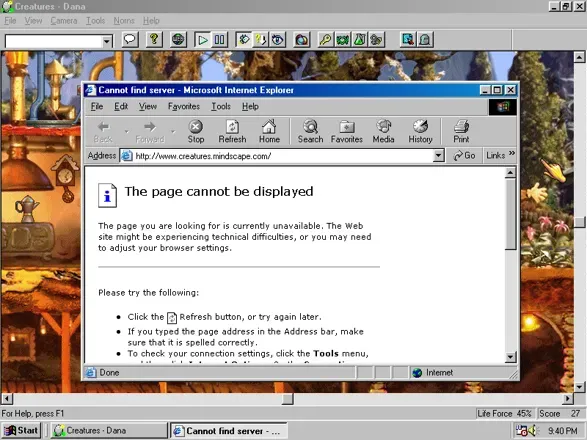Open the Media pane icon
Viewport: 587px width, 440px height.
pyautogui.click(x=383, y=132)
